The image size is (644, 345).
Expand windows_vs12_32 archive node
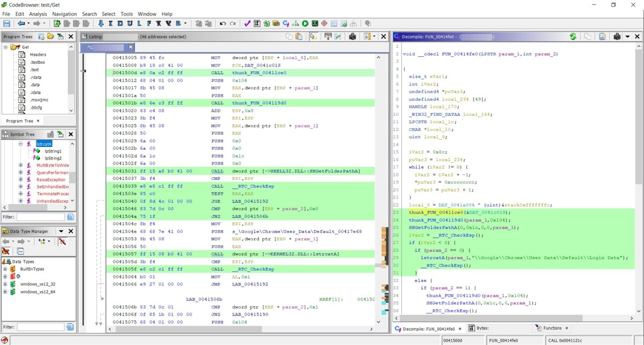tap(5, 284)
